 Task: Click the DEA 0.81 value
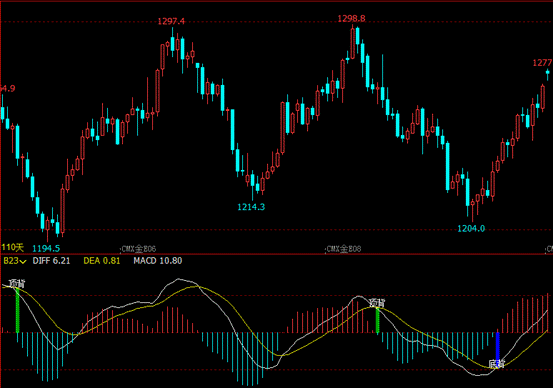tap(102, 261)
